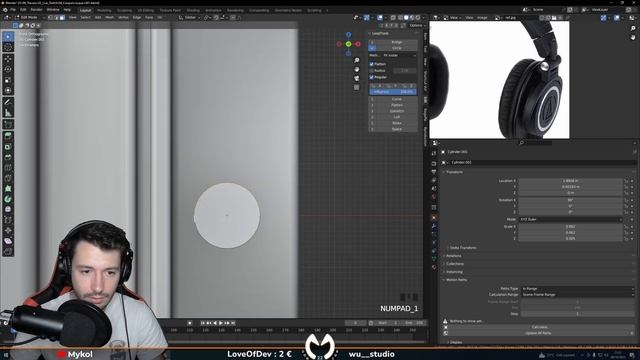Open the Mesh menu in viewport header
This screenshot has height=360, width=640.
(x=110, y=18)
